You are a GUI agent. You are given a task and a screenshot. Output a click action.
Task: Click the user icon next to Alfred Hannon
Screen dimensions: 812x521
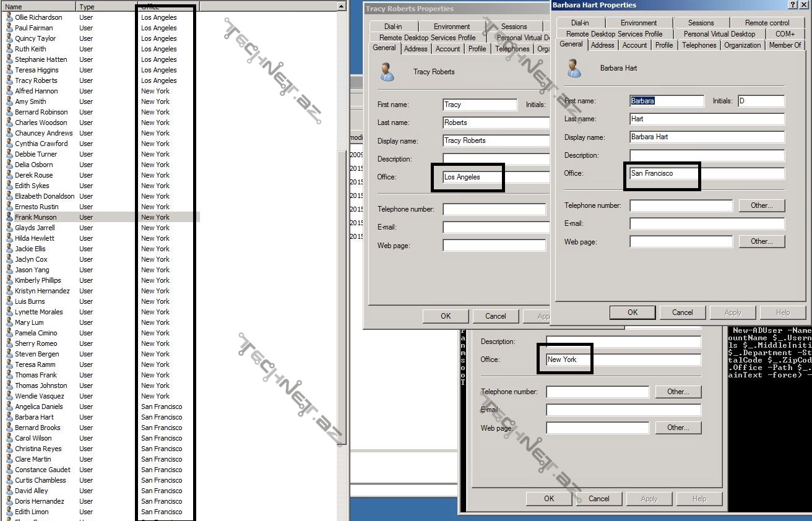[x=9, y=91]
